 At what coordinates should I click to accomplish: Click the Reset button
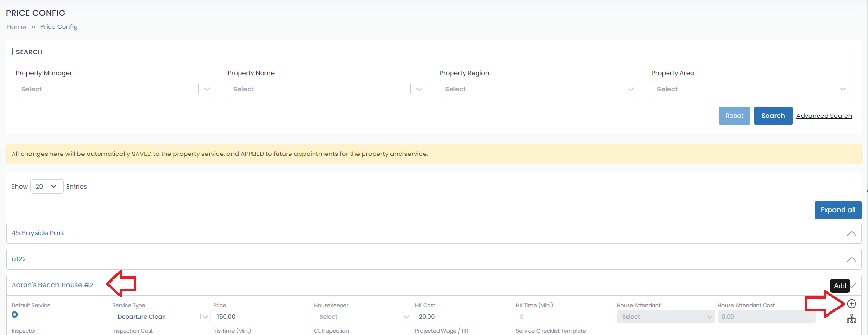coord(734,116)
